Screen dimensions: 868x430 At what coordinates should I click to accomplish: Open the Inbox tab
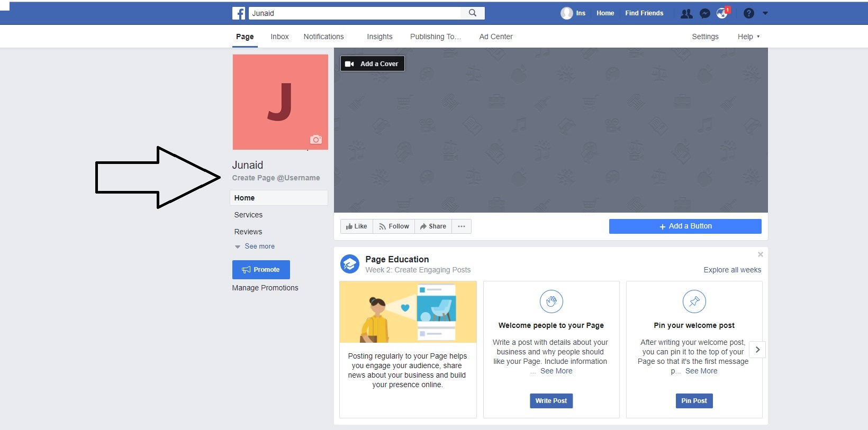pyautogui.click(x=279, y=36)
